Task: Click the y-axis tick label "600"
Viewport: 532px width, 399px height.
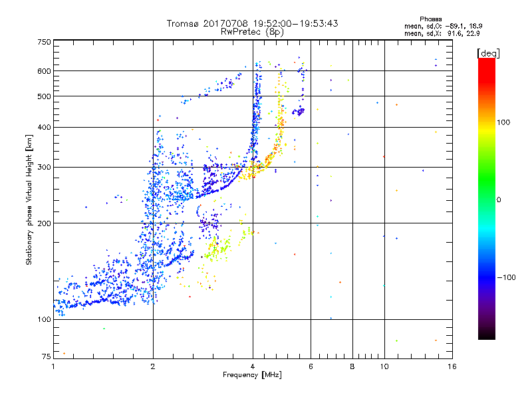Action: click(44, 71)
